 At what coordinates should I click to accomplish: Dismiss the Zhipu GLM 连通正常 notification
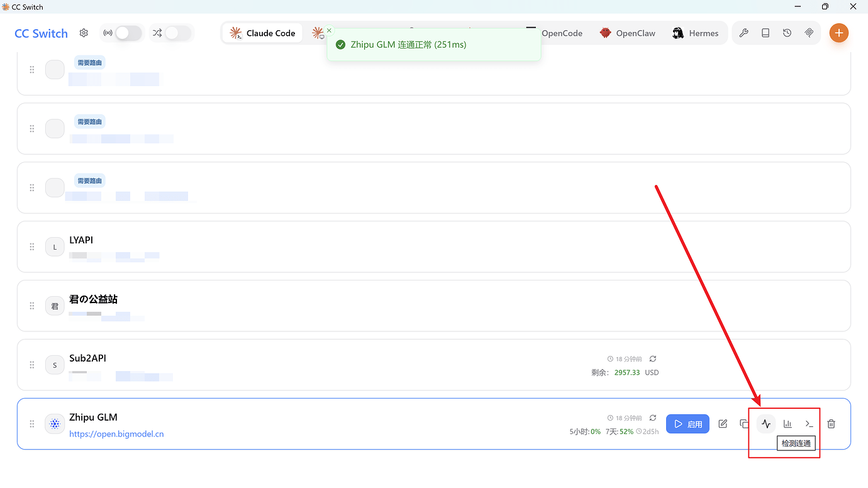tap(329, 30)
